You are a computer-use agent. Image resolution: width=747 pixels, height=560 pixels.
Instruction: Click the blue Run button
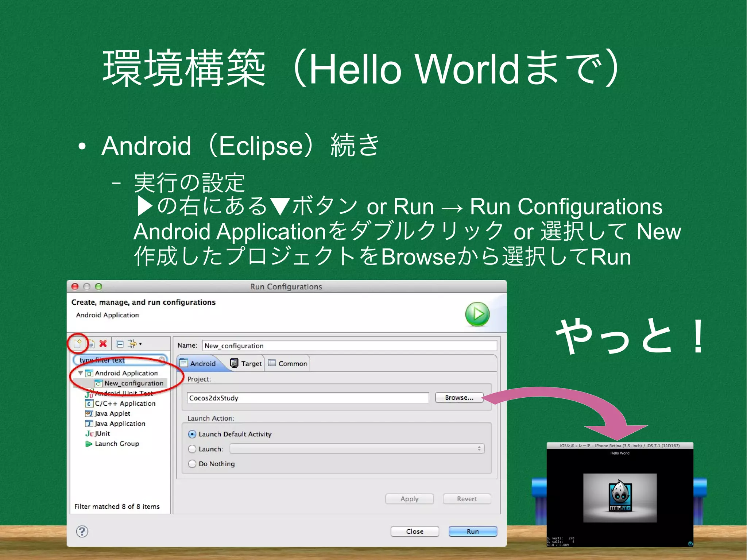click(473, 531)
